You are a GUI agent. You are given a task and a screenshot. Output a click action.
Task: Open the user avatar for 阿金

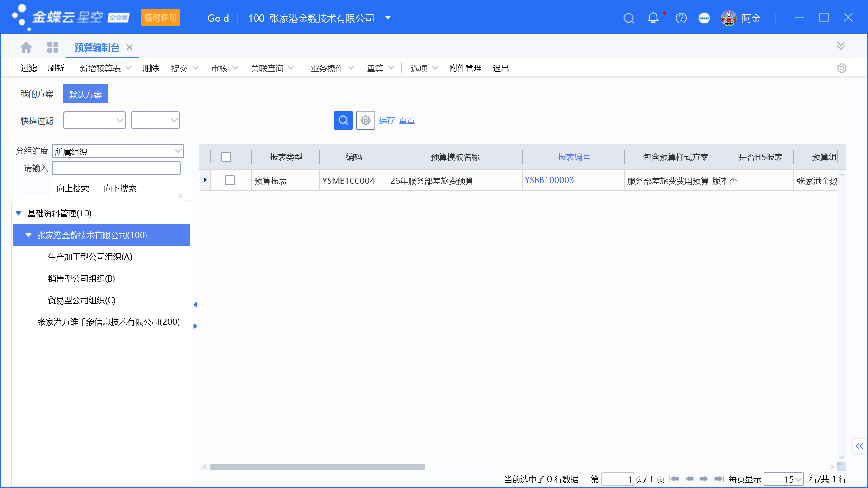728,18
